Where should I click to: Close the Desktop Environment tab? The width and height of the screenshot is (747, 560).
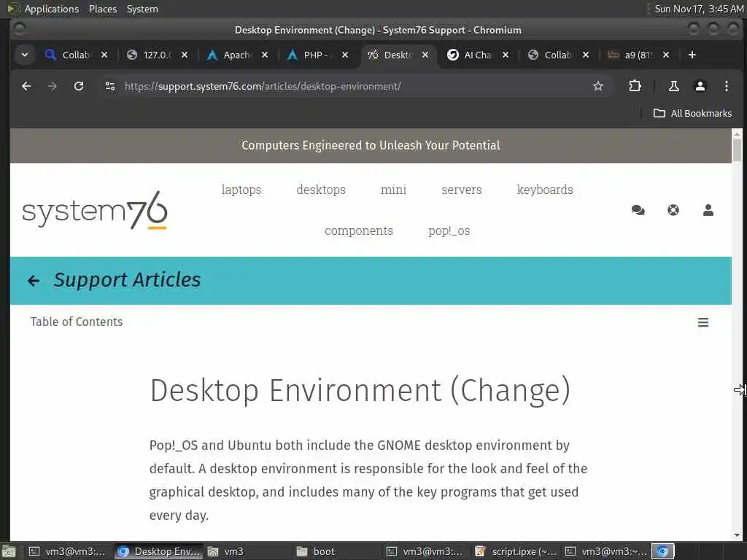point(425,55)
